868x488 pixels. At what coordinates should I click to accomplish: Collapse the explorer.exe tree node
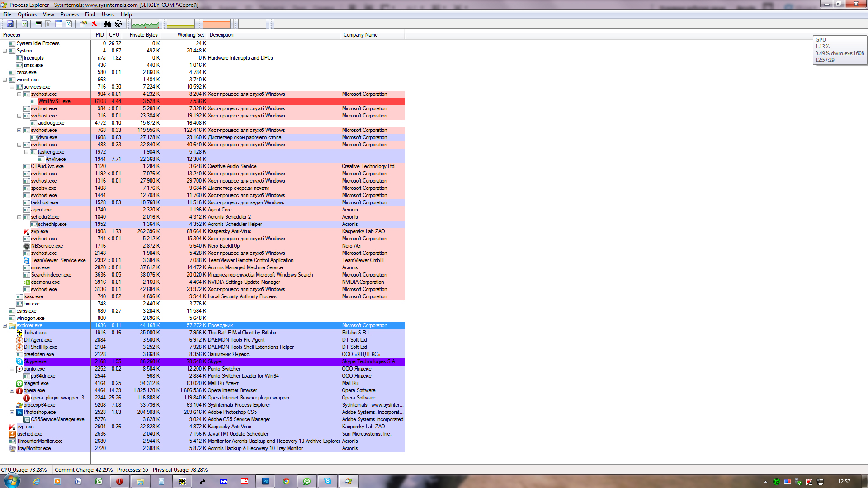pos(5,325)
